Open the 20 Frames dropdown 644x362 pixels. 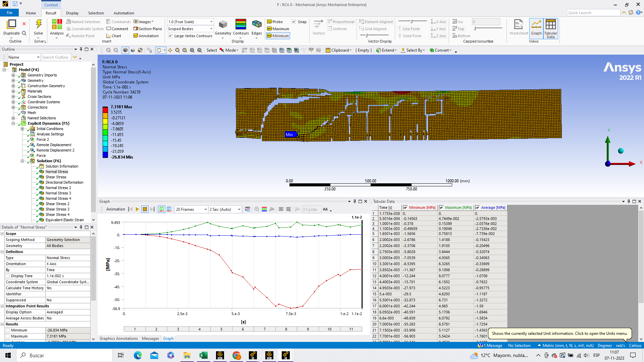[205, 209]
